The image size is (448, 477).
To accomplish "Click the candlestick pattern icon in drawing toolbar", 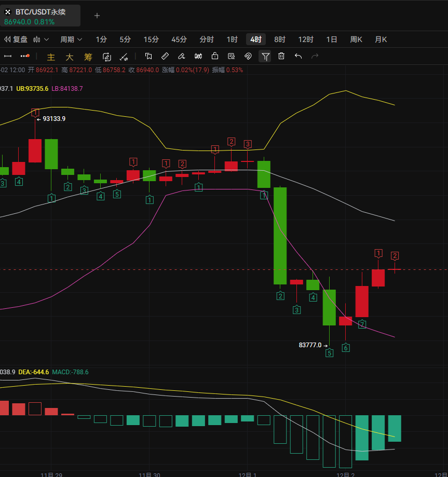I will pos(198,57).
